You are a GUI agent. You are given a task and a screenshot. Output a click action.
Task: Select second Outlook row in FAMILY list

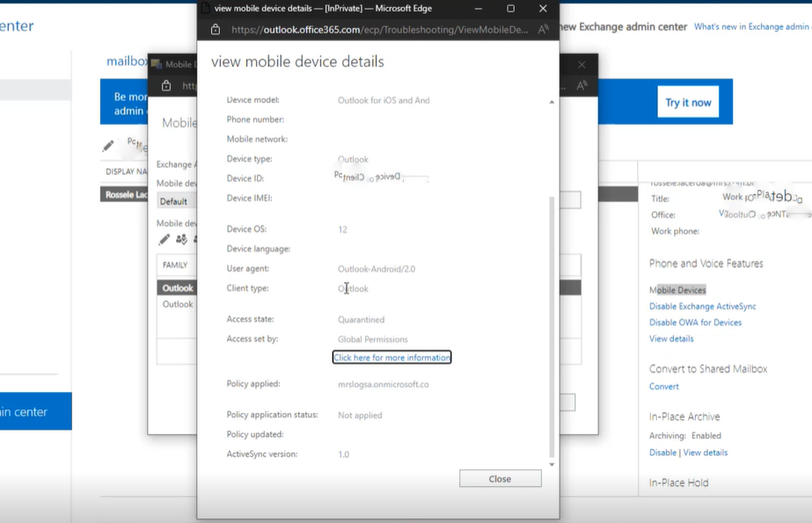click(x=177, y=304)
